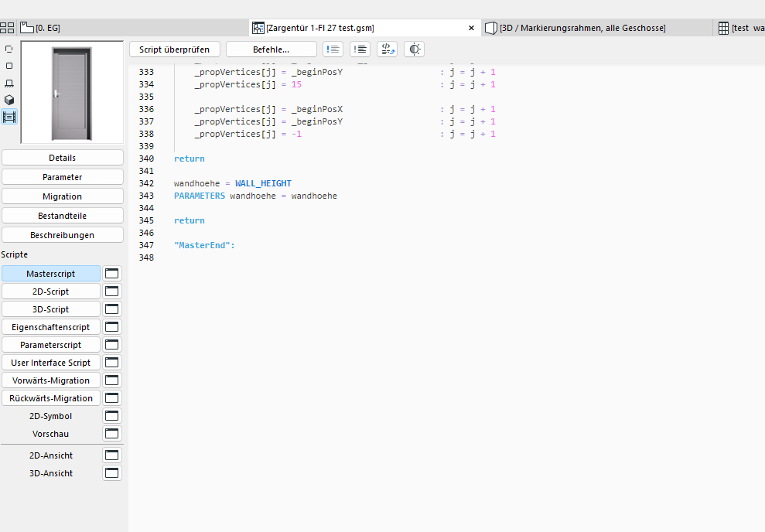Click the black exclamation lines toolbar icon
The image size is (765, 532).
[x=360, y=49]
